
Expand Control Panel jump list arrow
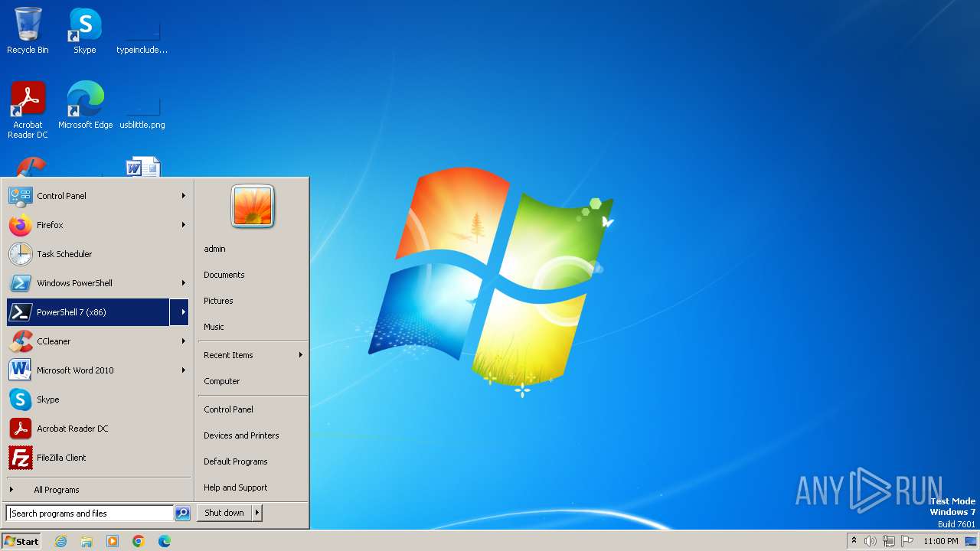point(183,196)
